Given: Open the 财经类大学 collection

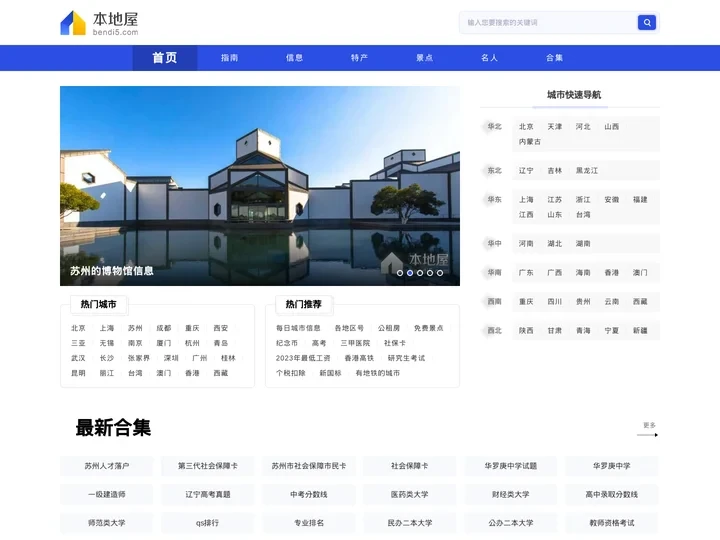Looking at the screenshot, I should [511, 495].
